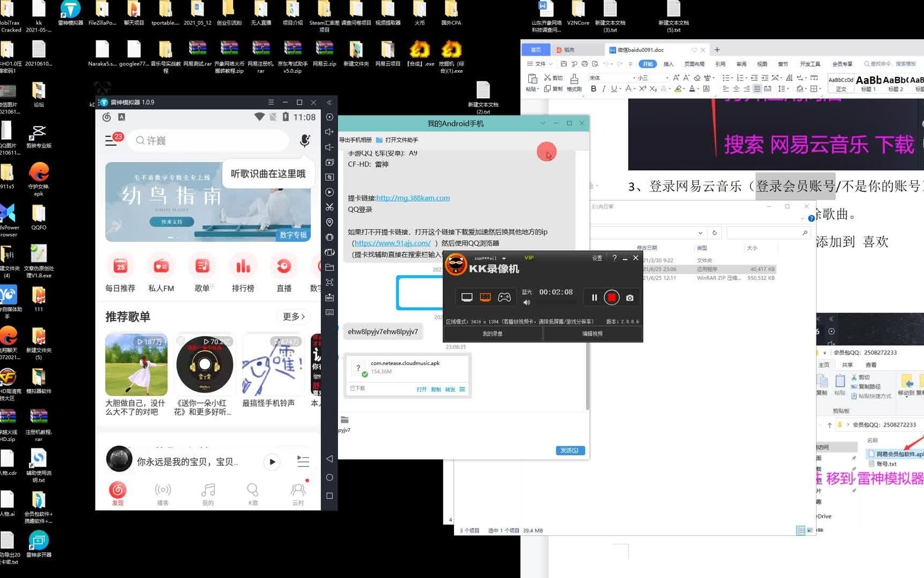
Task: Open link https://www.91ajs.com/
Action: coord(392,243)
